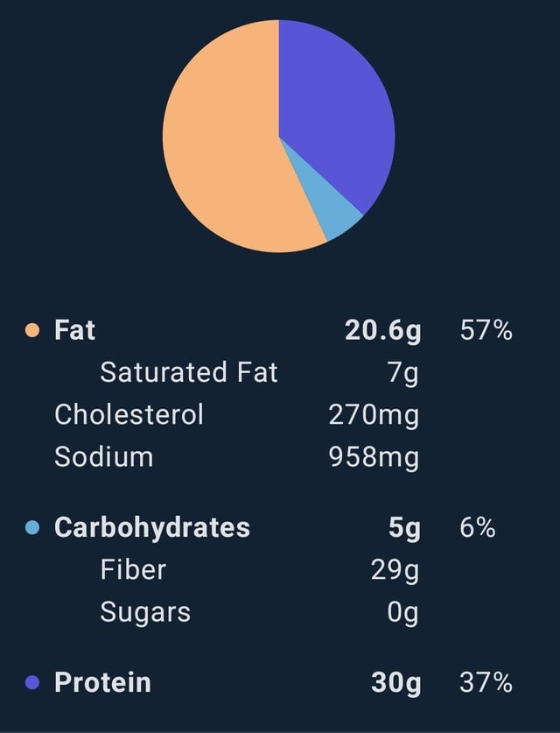
Task: Tap the Protein heading label
Action: [102, 682]
